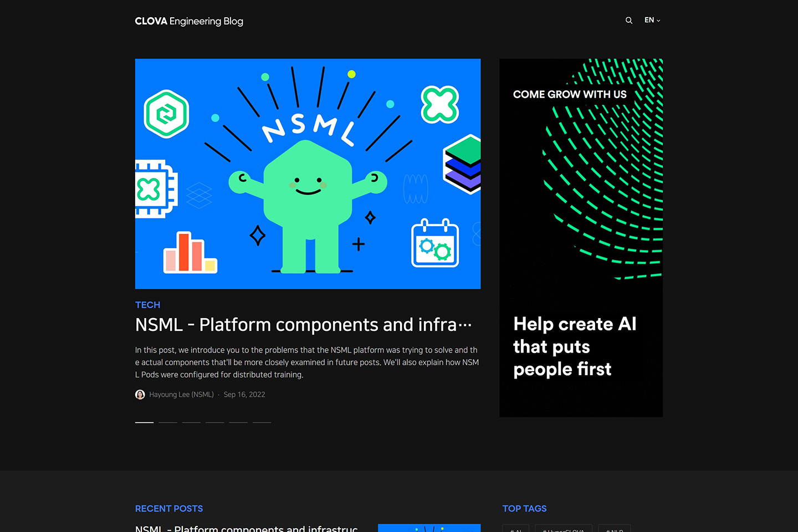Click the CLOVA Engineering Blog logo
Image resolution: width=798 pixels, height=532 pixels.
pos(189,21)
